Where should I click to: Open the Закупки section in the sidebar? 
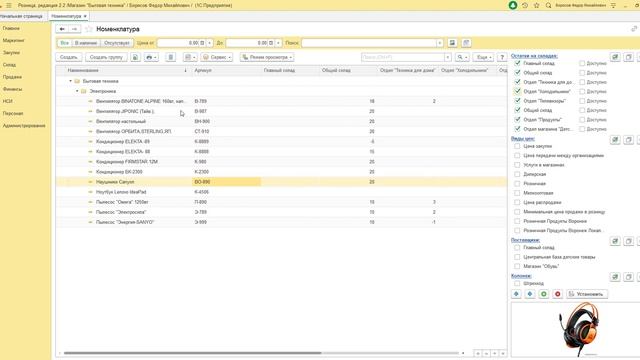click(11, 53)
